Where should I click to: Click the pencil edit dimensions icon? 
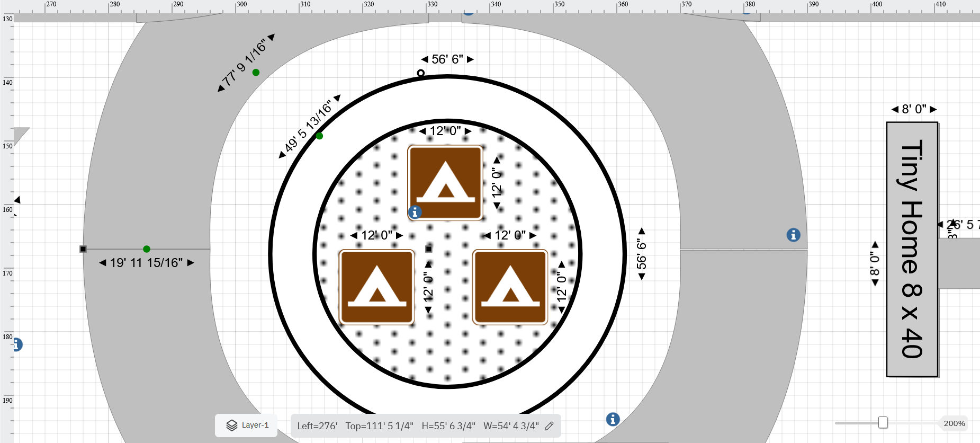click(549, 426)
